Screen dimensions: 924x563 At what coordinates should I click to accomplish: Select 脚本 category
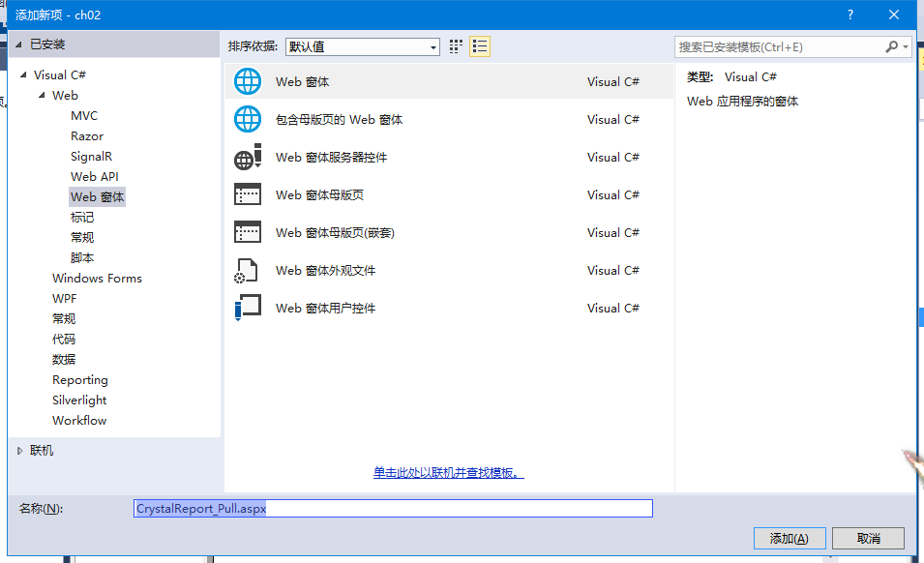point(82,258)
